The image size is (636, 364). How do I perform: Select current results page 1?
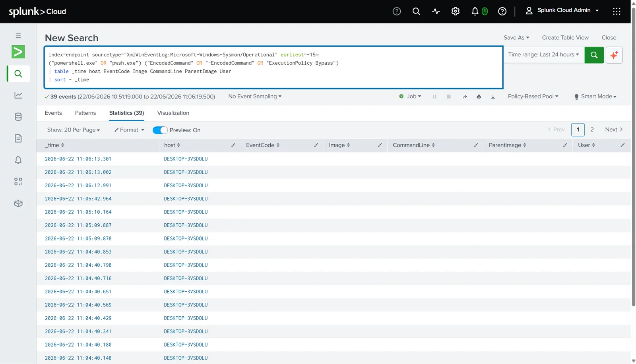[578, 130]
